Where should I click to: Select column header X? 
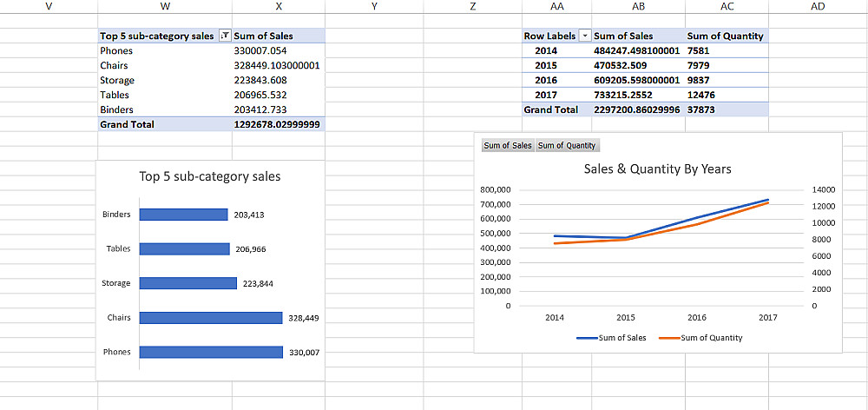coord(279,7)
